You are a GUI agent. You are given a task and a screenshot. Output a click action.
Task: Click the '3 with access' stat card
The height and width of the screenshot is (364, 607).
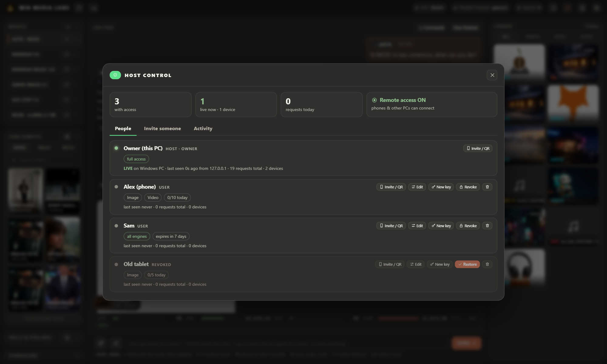click(151, 104)
